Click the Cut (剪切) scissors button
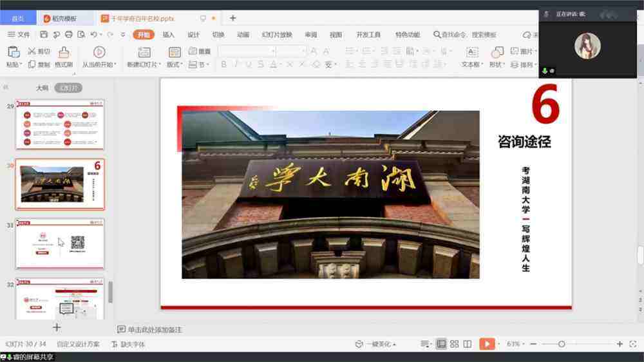This screenshot has height=362, width=644. click(39, 51)
